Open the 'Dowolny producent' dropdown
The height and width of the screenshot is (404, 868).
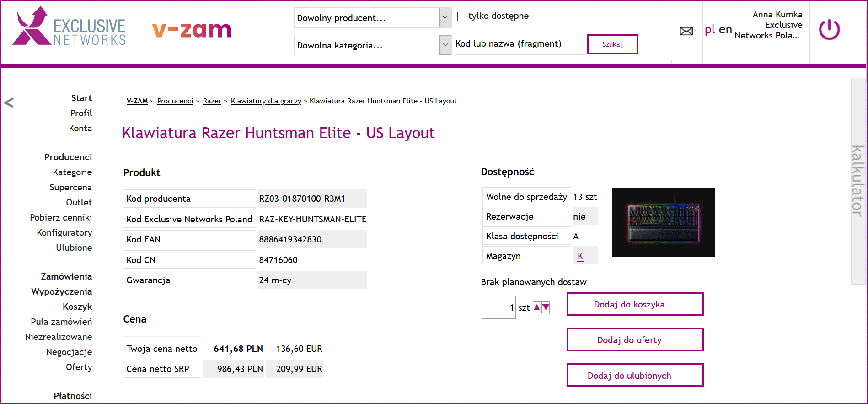pos(372,18)
